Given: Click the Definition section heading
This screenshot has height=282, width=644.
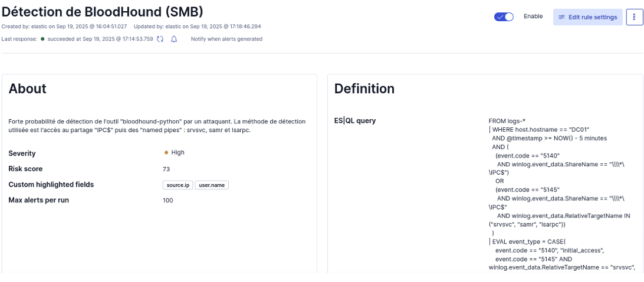Looking at the screenshot, I should click(364, 88).
